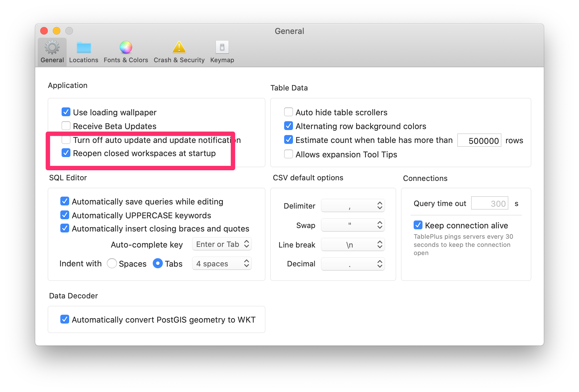Change the estimated row count threshold

click(x=479, y=140)
